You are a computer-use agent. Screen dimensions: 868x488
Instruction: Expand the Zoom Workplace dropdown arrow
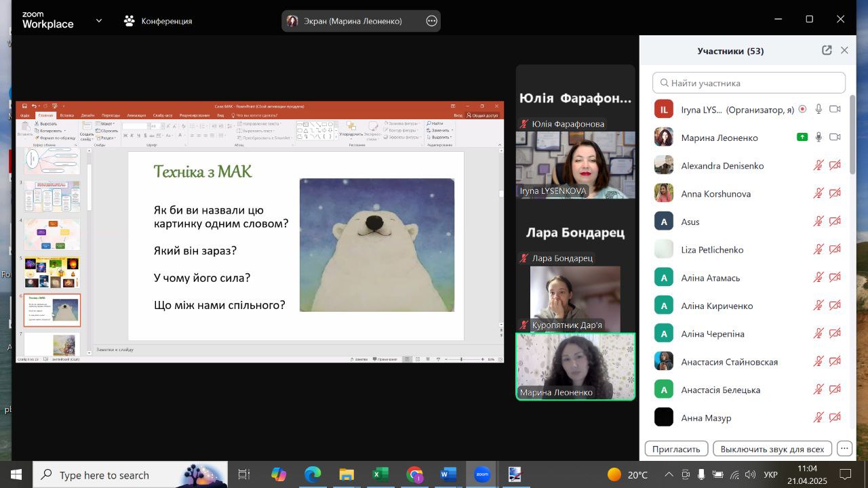tap(99, 20)
